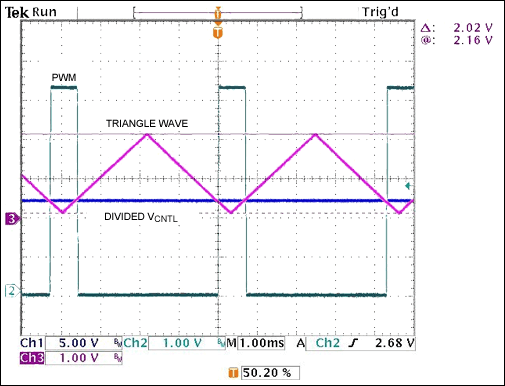Click the Trig'd status text
505x386 pixels.
380,12
